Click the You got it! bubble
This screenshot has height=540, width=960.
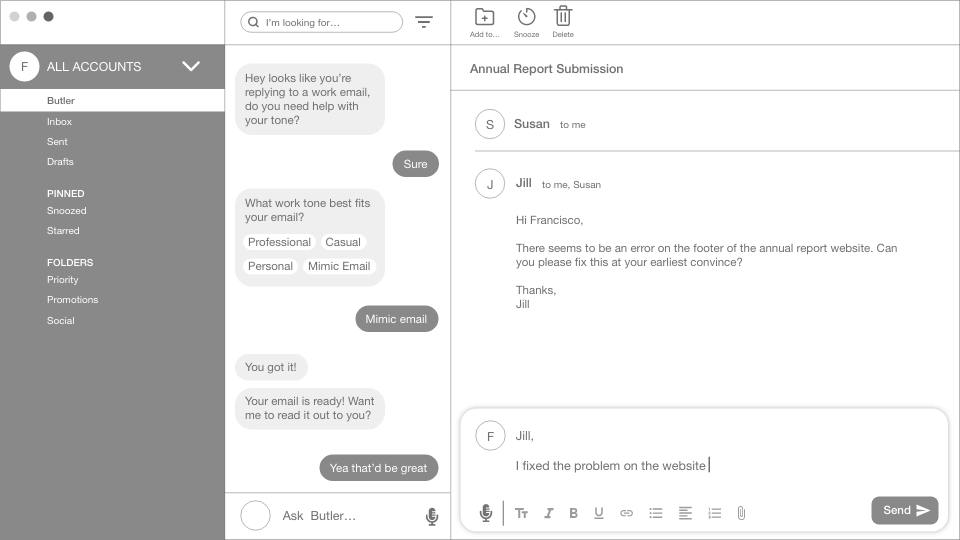click(271, 367)
